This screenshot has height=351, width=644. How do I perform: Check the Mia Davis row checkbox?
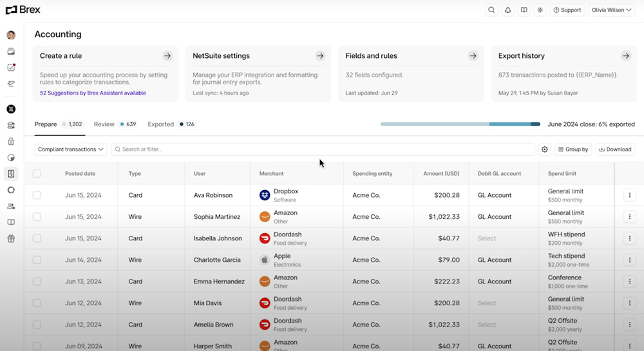click(37, 303)
